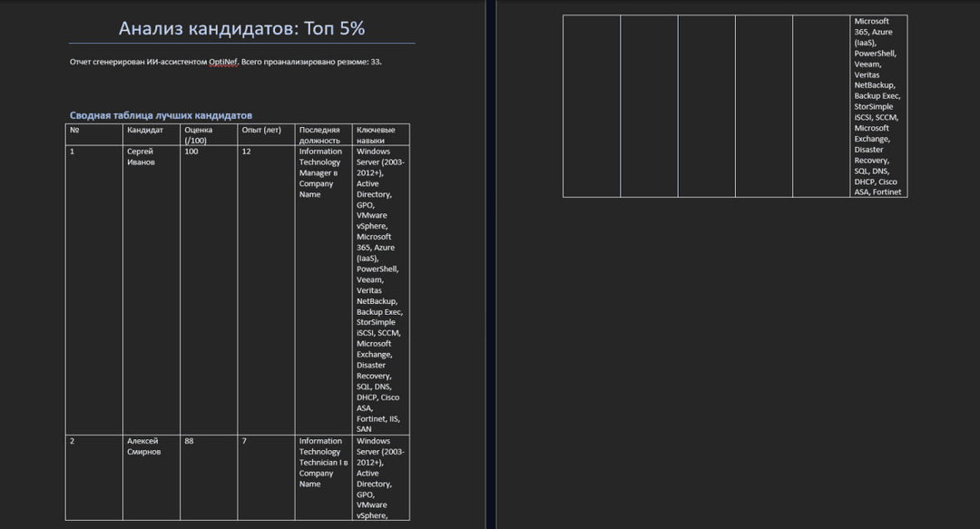Click the skills cell on the second page

point(877,106)
